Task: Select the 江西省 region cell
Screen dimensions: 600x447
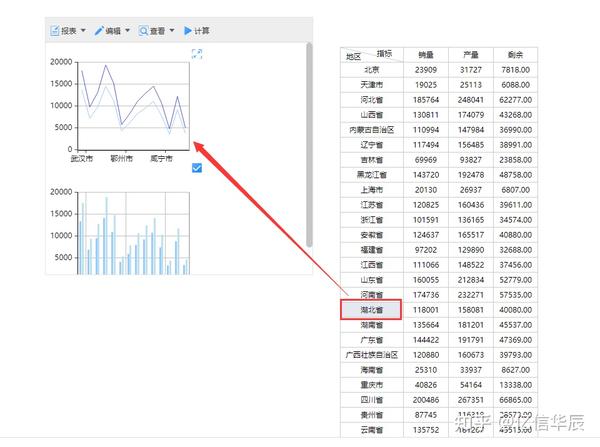Action: (x=372, y=265)
